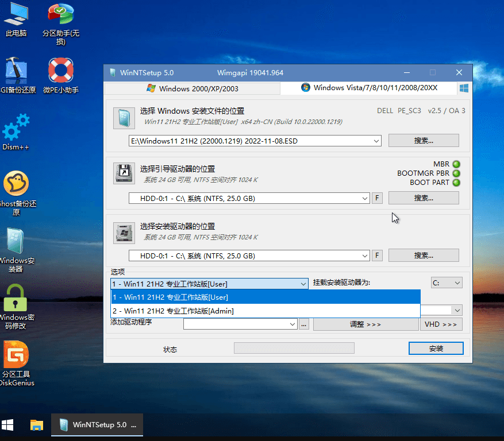This screenshot has height=441, width=504.
Task: Expand the install drive HDD-0:1 dropdown
Action: click(x=365, y=256)
